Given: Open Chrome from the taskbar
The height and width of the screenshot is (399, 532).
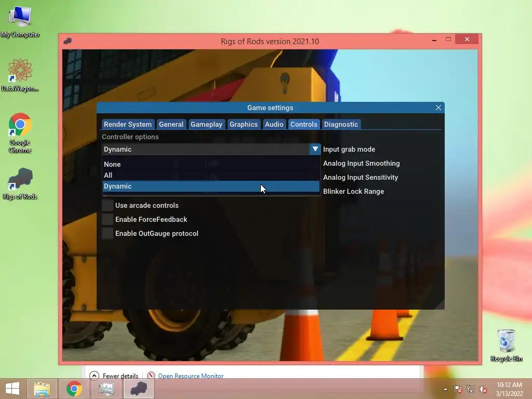Looking at the screenshot, I should [x=74, y=389].
